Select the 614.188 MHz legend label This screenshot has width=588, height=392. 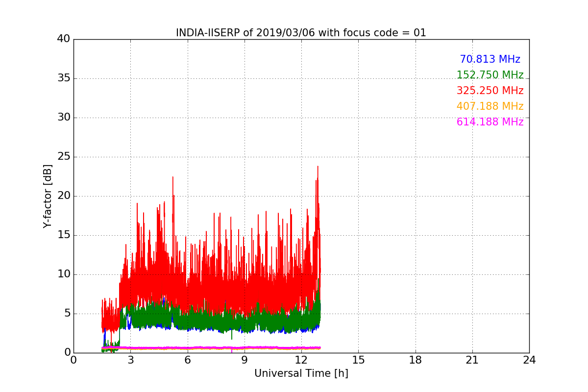pos(490,122)
